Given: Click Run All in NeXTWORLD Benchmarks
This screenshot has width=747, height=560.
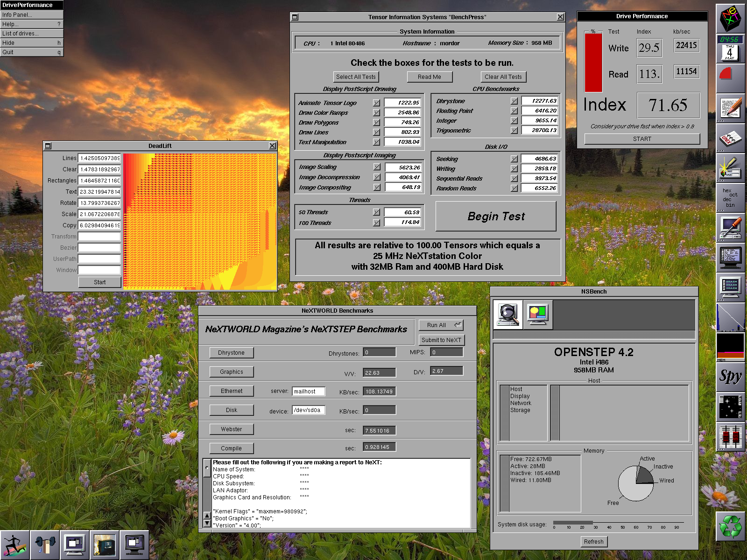Looking at the screenshot, I should tap(441, 325).
